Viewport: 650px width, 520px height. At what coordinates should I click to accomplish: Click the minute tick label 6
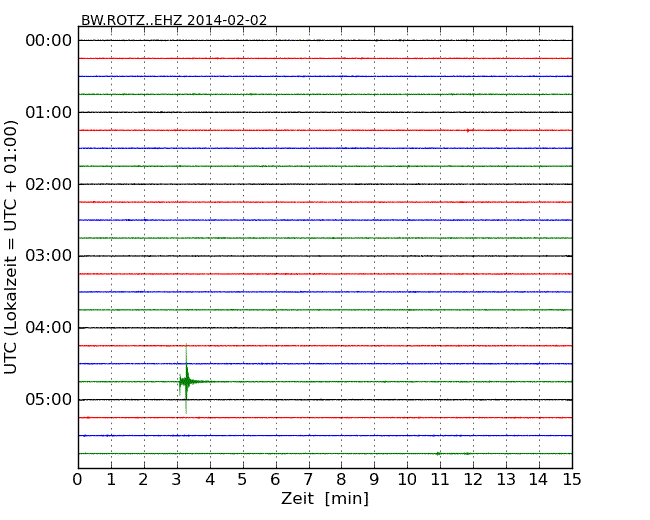pyautogui.click(x=275, y=480)
